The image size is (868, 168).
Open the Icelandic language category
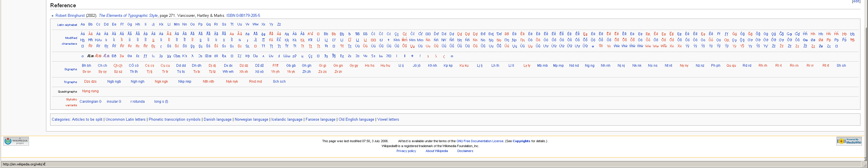click(x=287, y=120)
